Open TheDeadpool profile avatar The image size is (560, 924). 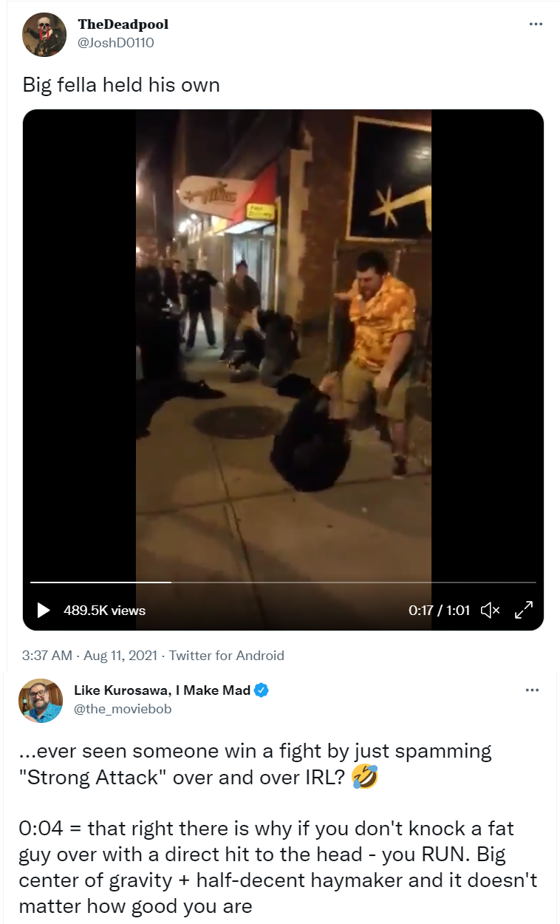click(x=44, y=34)
